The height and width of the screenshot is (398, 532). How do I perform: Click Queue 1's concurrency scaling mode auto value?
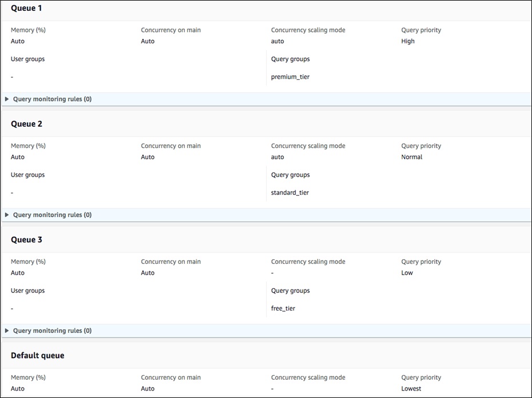(x=278, y=41)
